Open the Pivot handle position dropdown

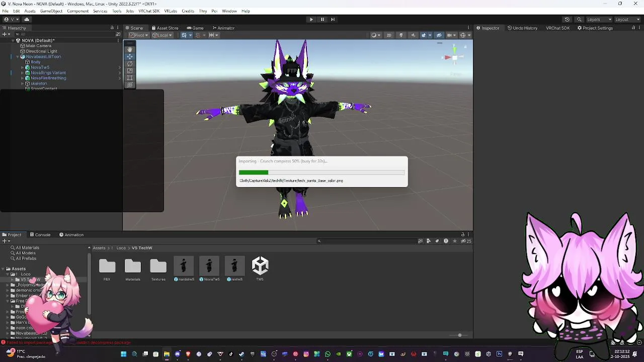point(138,35)
